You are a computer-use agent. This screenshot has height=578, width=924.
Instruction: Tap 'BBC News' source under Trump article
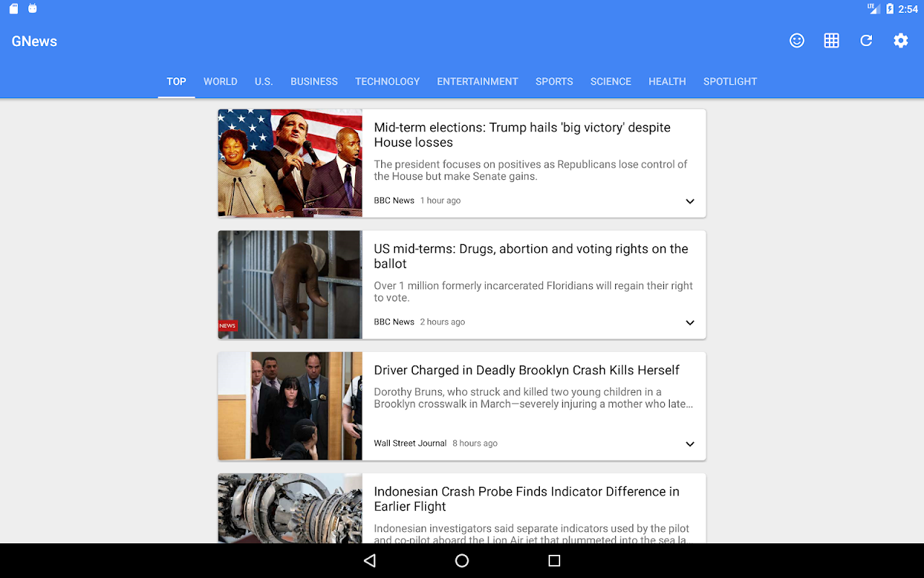pyautogui.click(x=394, y=201)
